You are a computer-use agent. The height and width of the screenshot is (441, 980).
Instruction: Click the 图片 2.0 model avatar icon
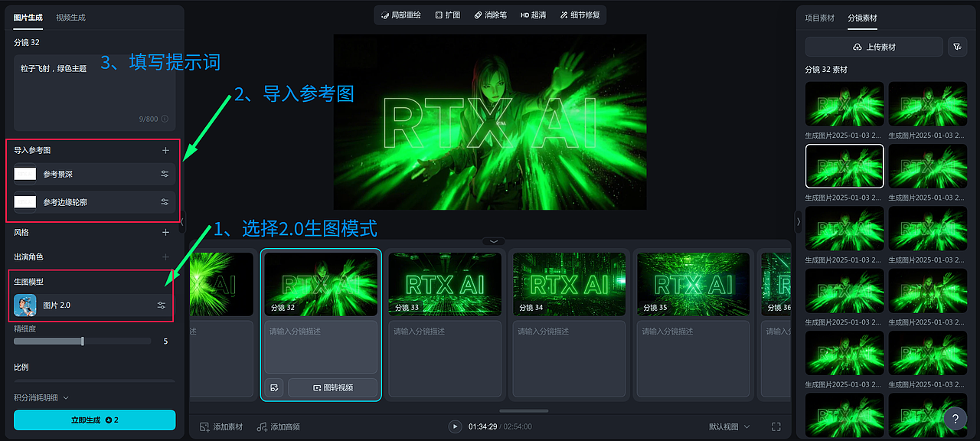[x=25, y=305]
